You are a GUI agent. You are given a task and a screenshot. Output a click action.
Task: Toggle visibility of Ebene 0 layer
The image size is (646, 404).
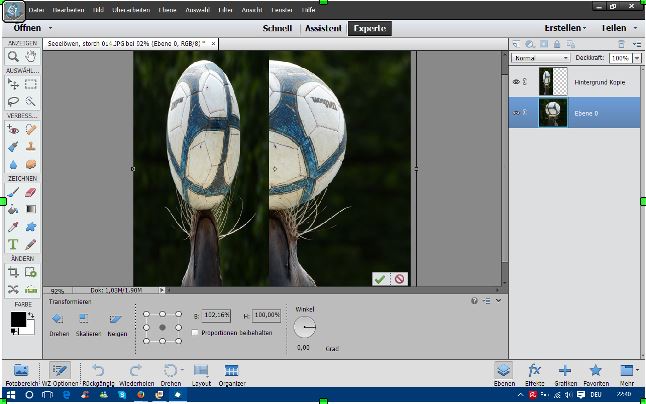pyautogui.click(x=517, y=112)
